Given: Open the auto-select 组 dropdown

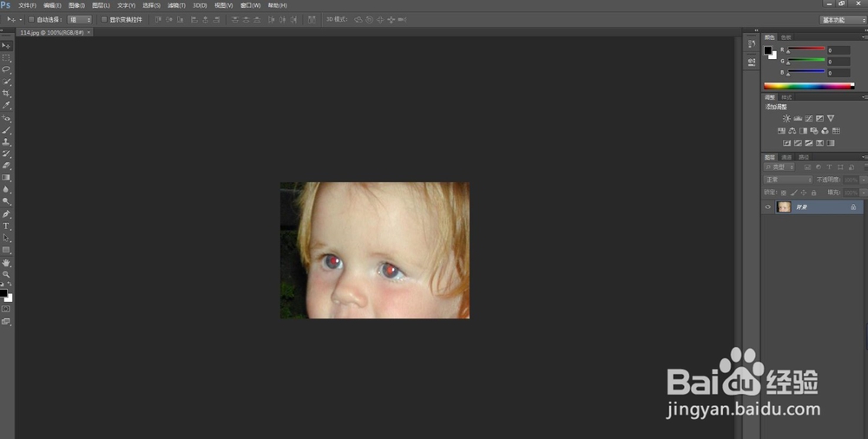Looking at the screenshot, I should tap(80, 19).
